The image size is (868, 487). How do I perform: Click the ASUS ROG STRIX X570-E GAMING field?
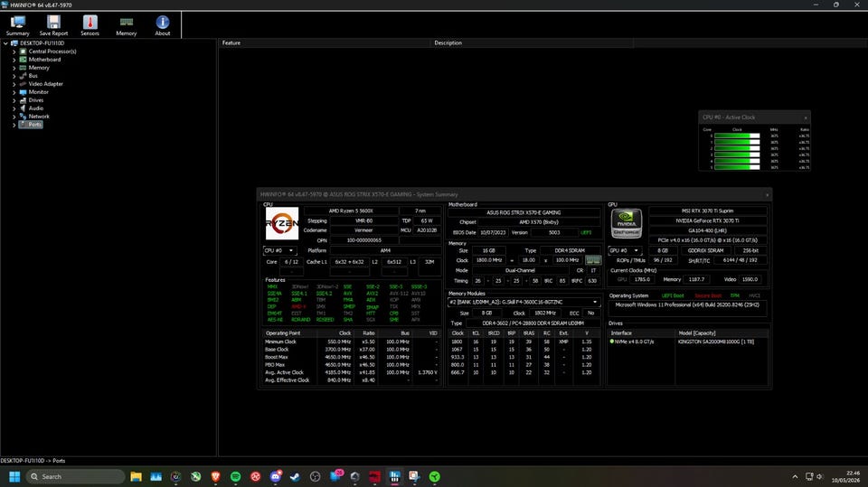coord(524,212)
